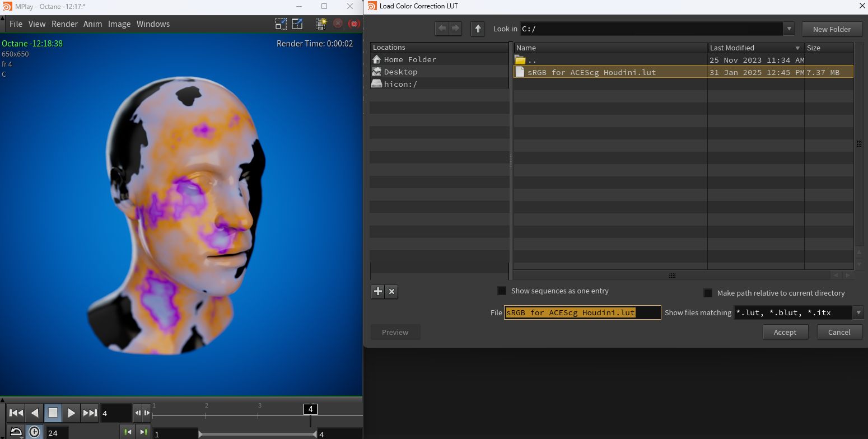Select Home Folder in Locations
This screenshot has height=439, width=868.
click(440, 59)
